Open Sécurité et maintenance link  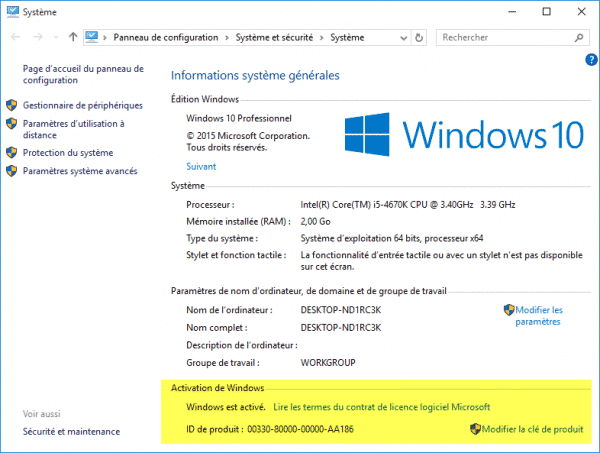point(71,431)
